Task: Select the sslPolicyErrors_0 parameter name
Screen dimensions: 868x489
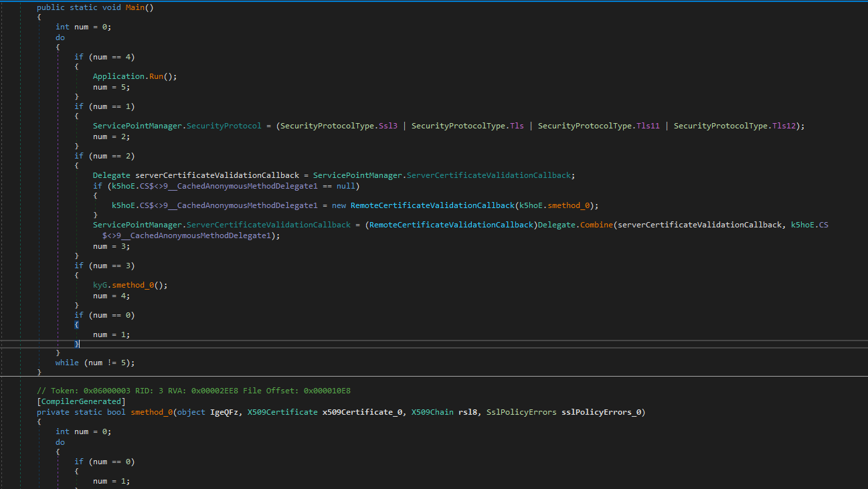Action: [x=600, y=412]
